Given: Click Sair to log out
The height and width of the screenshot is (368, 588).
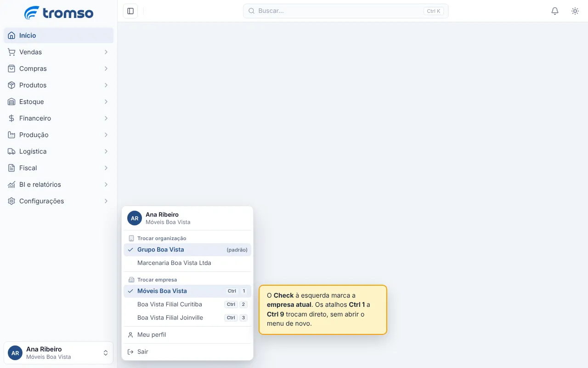Looking at the screenshot, I should pos(187,352).
